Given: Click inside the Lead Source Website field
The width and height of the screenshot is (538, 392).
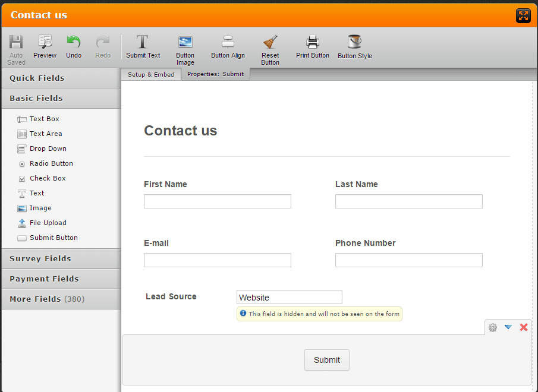Looking at the screenshot, I should pos(289,297).
